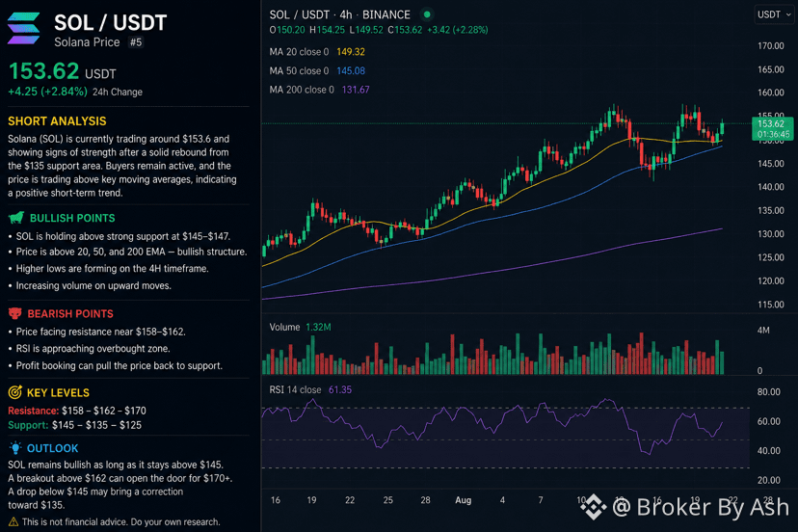Screen dimensions: 798x532
Task: Click the OUTLOOK heading
Action: click(52, 448)
